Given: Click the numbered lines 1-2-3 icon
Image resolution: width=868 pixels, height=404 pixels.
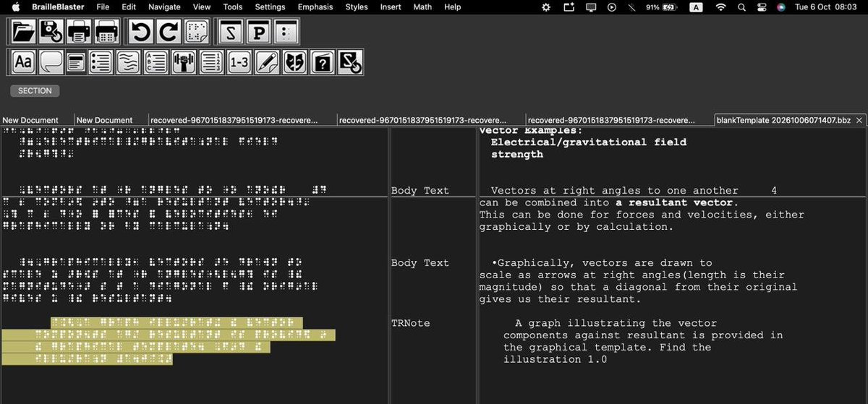Looking at the screenshot, I should pos(210,62).
